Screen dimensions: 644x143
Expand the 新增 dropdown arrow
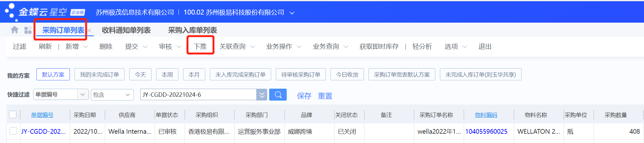point(86,47)
